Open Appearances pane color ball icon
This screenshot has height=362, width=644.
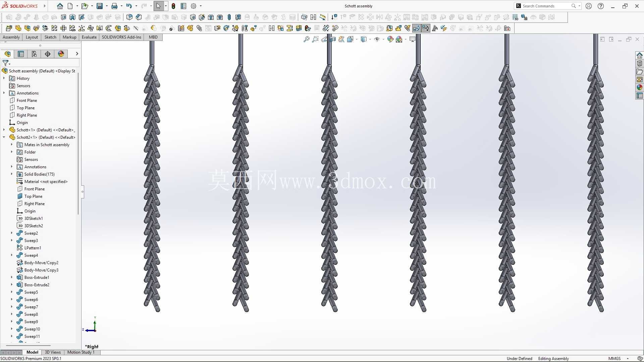[x=640, y=87]
